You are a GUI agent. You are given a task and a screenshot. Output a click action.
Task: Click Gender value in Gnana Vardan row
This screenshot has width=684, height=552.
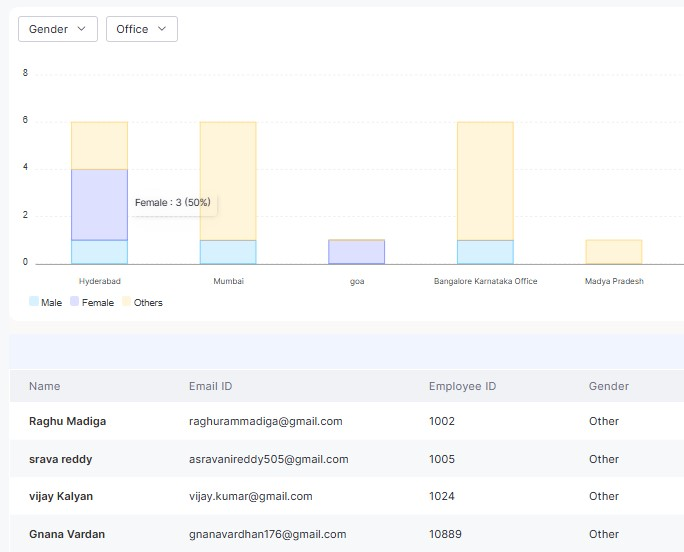click(604, 534)
